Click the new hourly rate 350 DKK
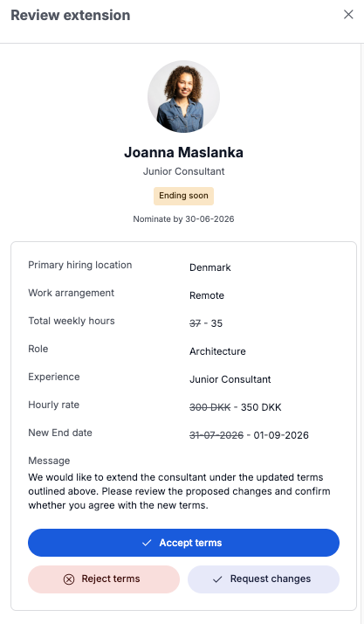 pos(261,407)
